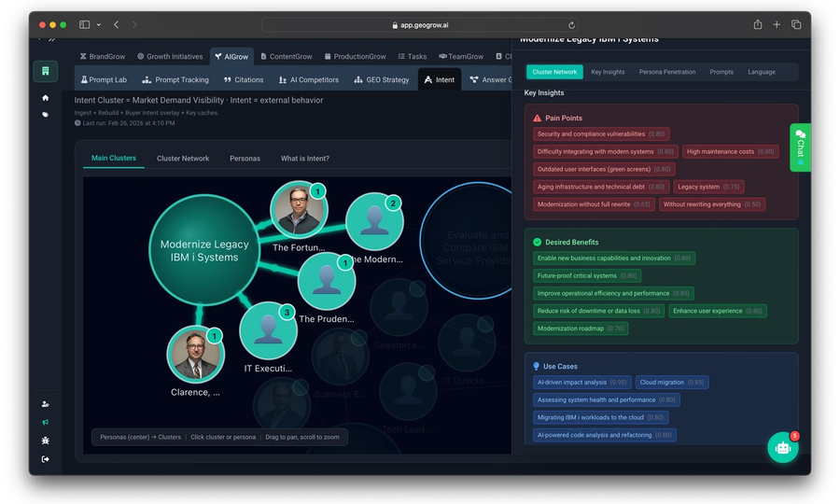Select the green megaphone icon in the sidebar
840x504 pixels.
click(x=46, y=423)
